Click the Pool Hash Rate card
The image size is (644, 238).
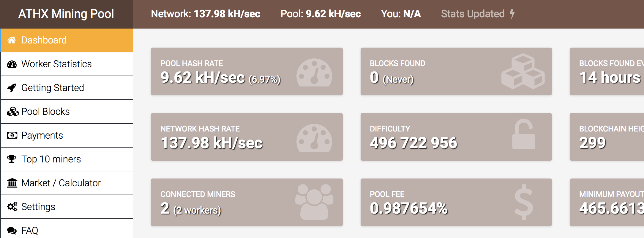tap(247, 71)
